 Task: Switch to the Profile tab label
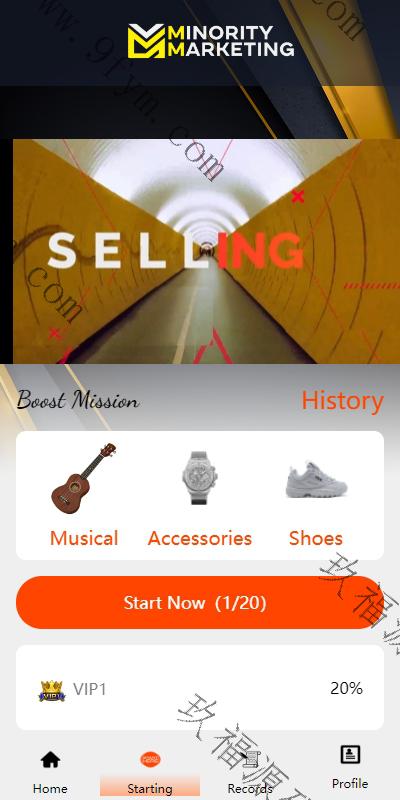tap(350, 783)
